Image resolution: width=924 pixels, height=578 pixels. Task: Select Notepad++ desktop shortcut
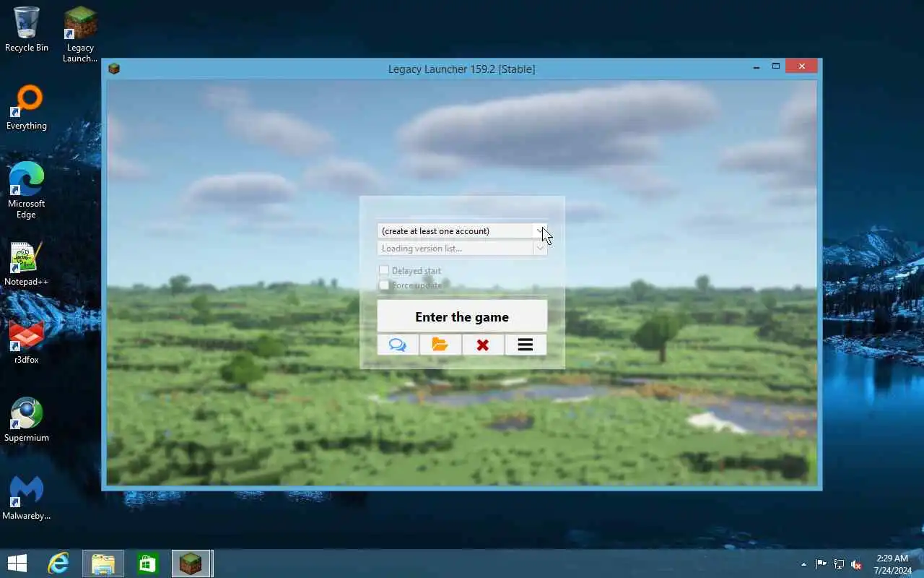[x=27, y=264]
